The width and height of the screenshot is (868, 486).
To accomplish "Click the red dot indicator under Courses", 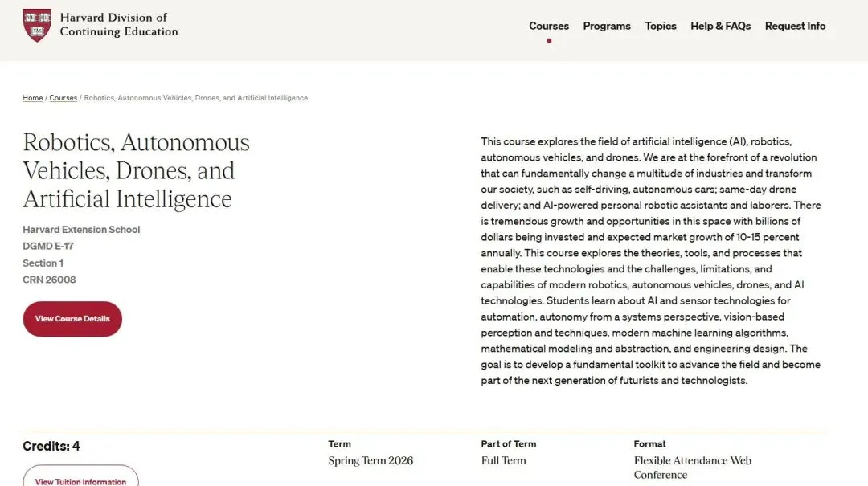I will click(x=549, y=40).
